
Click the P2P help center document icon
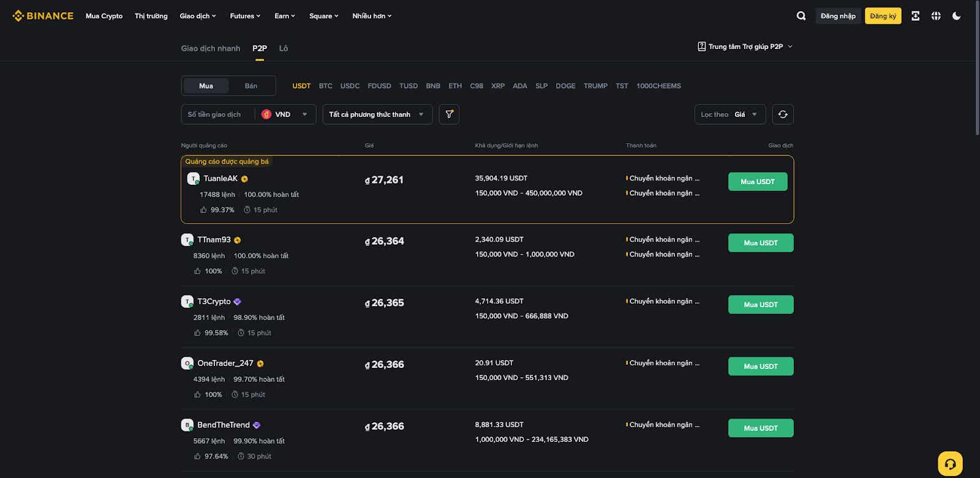[x=702, y=47]
